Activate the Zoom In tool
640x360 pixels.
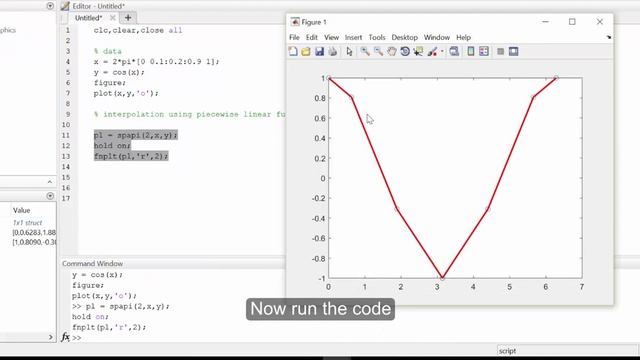(x=365, y=51)
